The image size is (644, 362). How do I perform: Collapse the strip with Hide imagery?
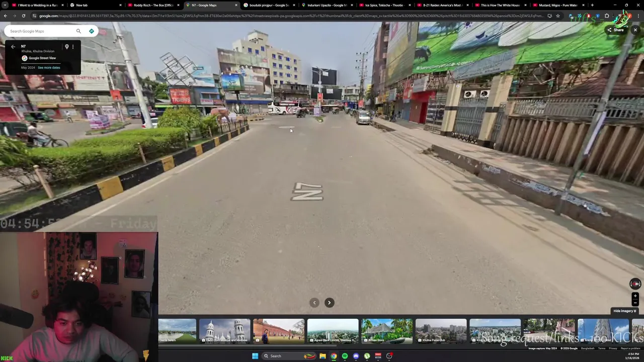pyautogui.click(x=624, y=311)
